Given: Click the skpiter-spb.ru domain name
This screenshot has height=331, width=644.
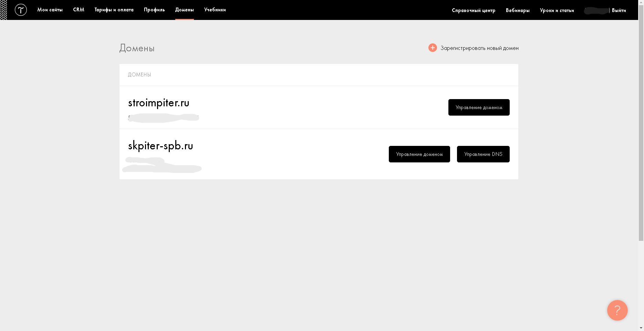Looking at the screenshot, I should point(160,146).
